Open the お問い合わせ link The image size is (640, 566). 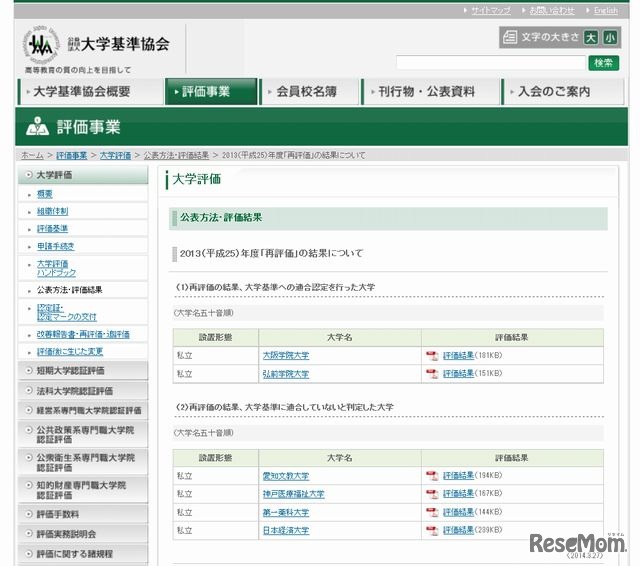coord(552,11)
